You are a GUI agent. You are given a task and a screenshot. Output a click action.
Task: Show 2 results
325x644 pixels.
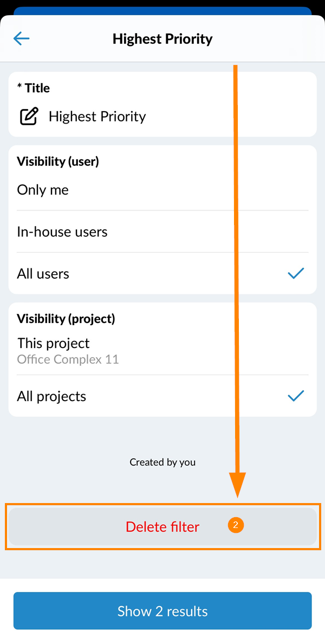tap(162, 611)
